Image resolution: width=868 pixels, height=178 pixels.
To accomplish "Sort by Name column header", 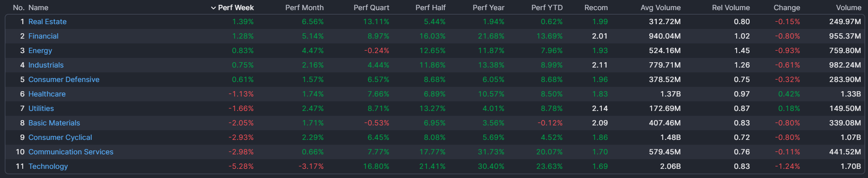I will [38, 8].
